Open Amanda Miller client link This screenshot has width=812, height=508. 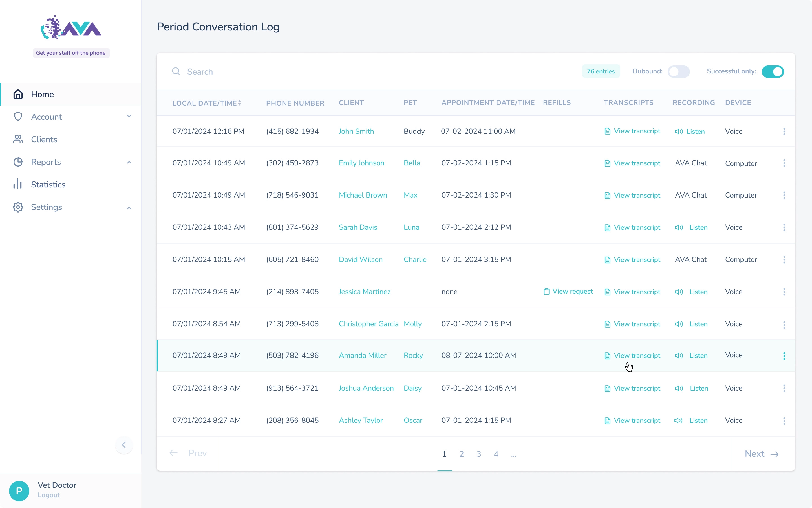362,356
